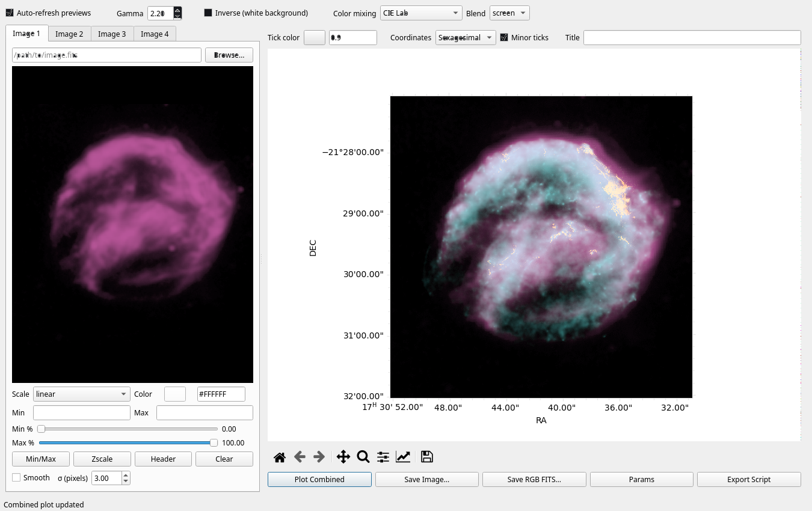Screen dimensions: 812x511
Task: Click the Browse... button
Action: pos(229,55)
